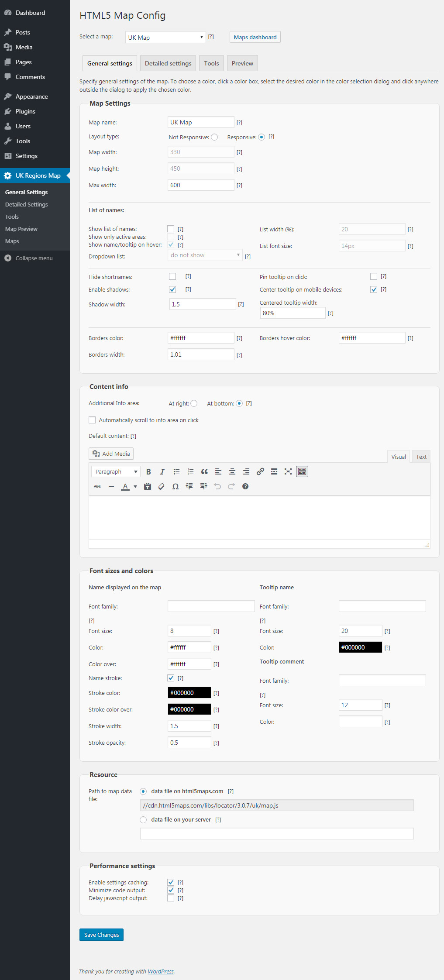Toggle bold formatting in the editor

coord(148,471)
